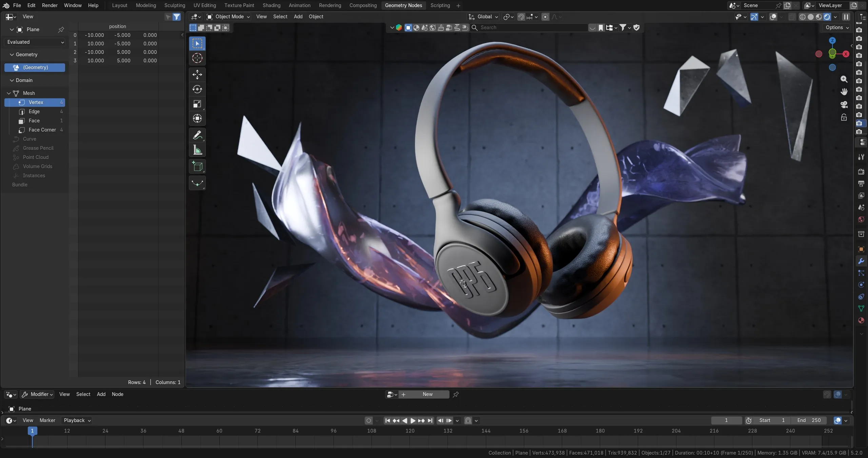Select the Transform tool
868x458 pixels.
[x=197, y=118]
